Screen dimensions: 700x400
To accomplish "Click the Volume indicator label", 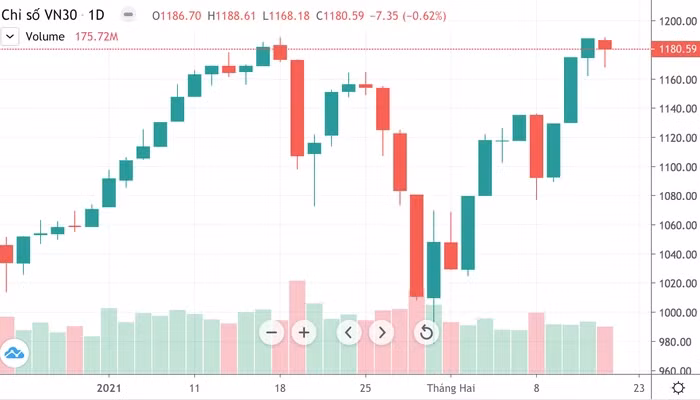I will [45, 37].
